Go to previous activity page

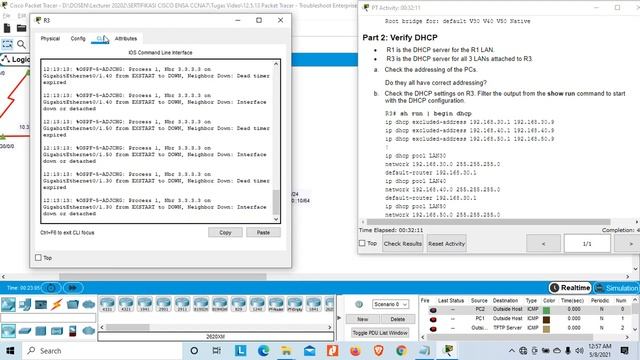point(543,244)
